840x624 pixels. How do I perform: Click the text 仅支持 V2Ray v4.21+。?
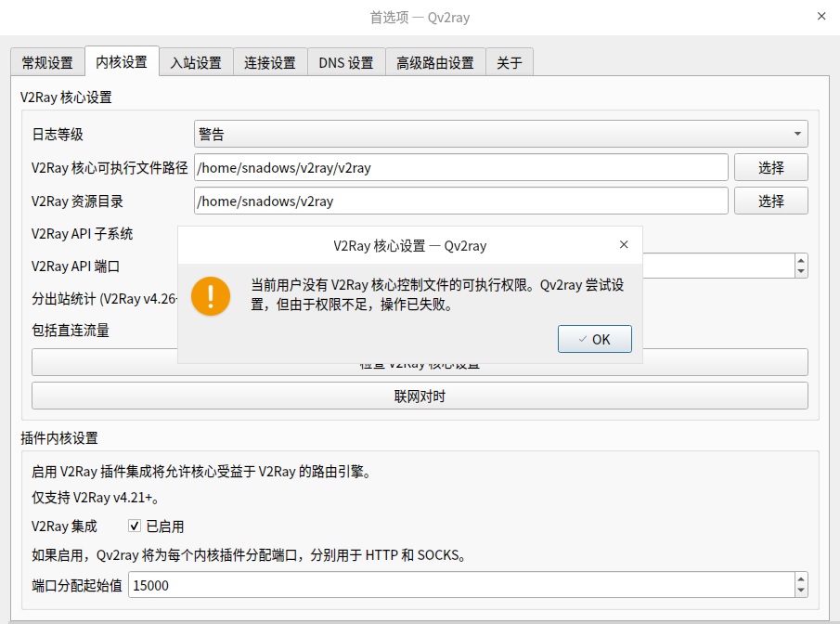pyautogui.click(x=96, y=498)
